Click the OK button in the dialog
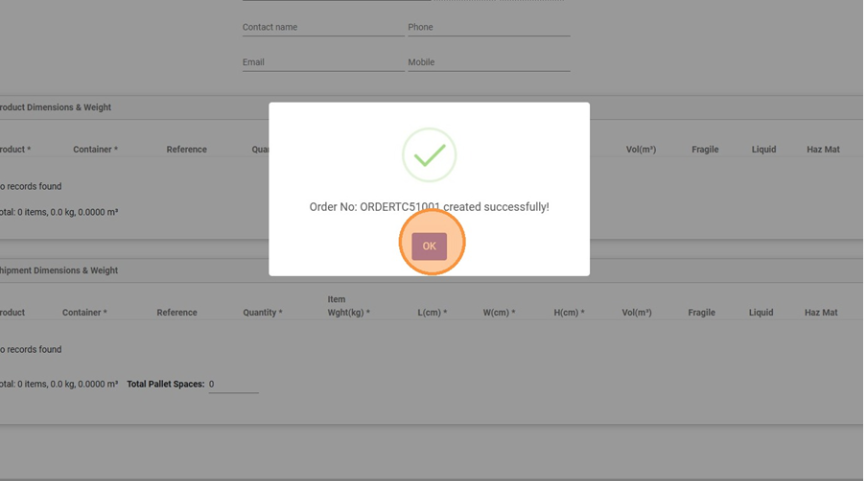 click(429, 246)
